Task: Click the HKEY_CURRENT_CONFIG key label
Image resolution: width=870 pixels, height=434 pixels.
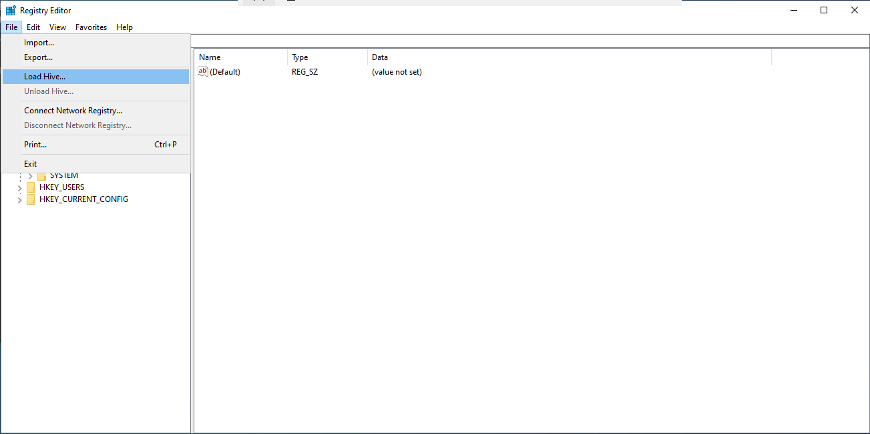Action: click(x=84, y=199)
